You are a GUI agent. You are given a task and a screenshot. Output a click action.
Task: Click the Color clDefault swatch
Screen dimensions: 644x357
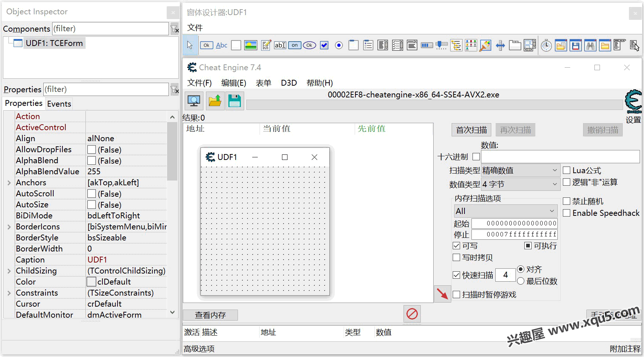tap(91, 282)
